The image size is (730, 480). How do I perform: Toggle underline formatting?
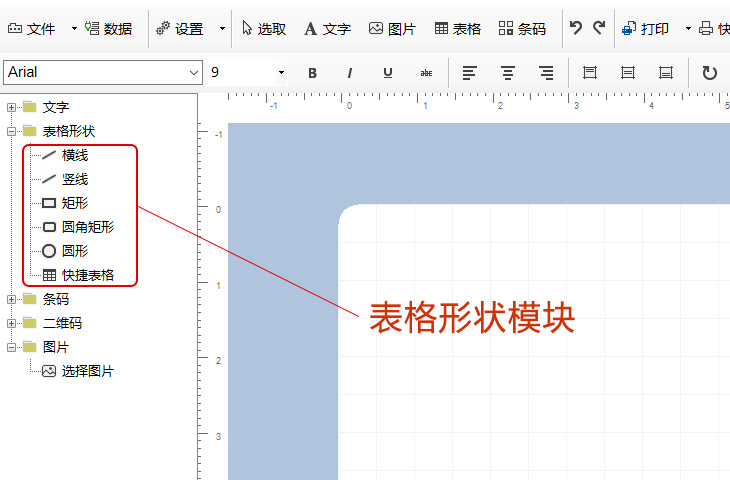388,73
